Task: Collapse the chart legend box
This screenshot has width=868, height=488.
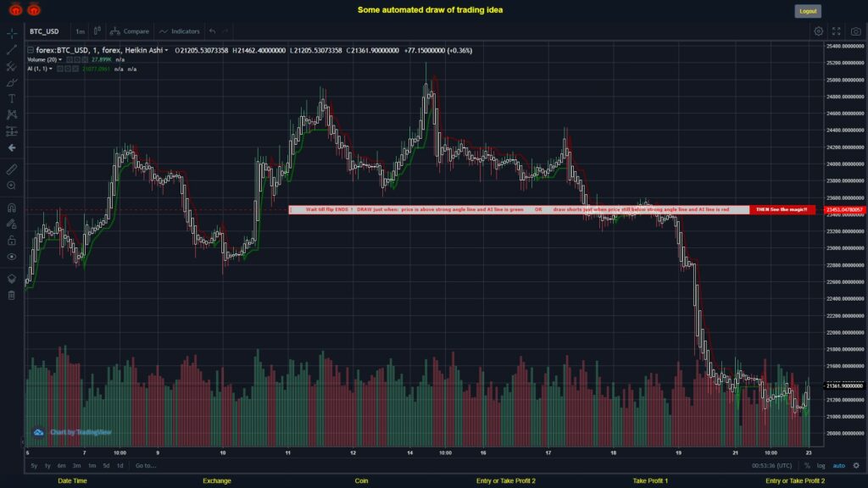Action: [31, 50]
